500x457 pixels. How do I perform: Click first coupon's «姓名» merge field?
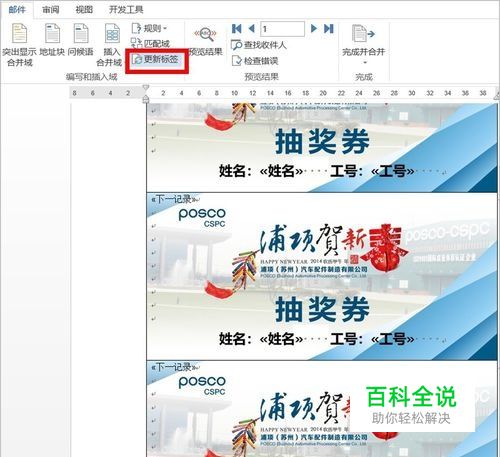tap(282, 171)
